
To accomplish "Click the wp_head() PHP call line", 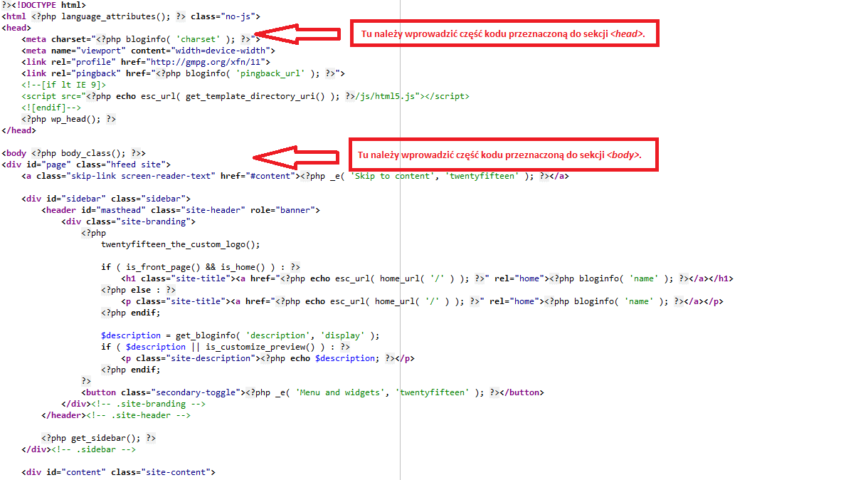I will [69, 119].
